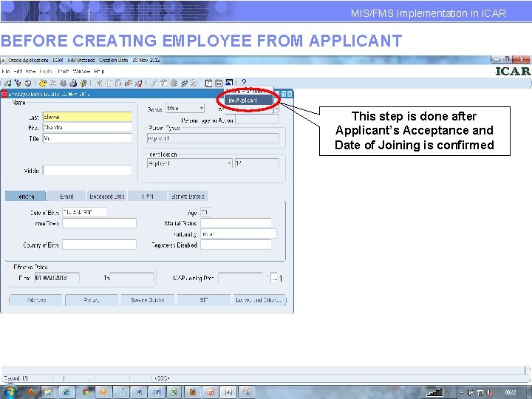Click the ICAR Joining Date field
This screenshot has height=399, width=532.
240,278
